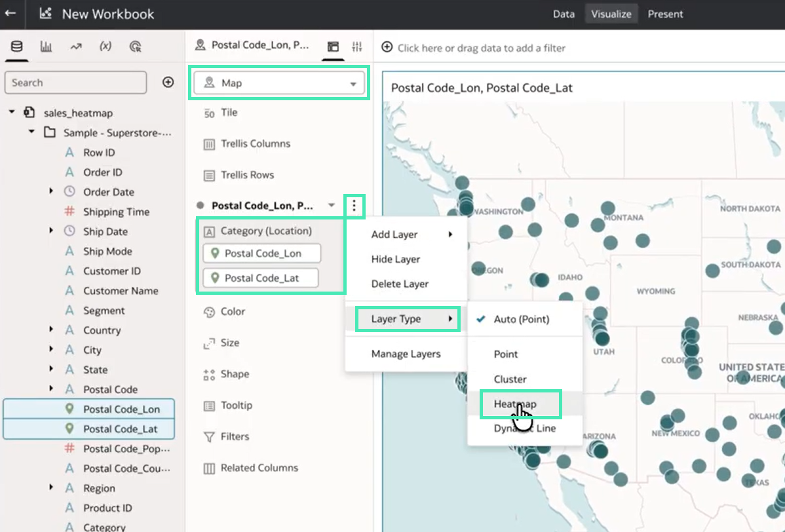Collapse the sales_heatmap dataset node
Screen dimensions: 785x532
point(12,113)
